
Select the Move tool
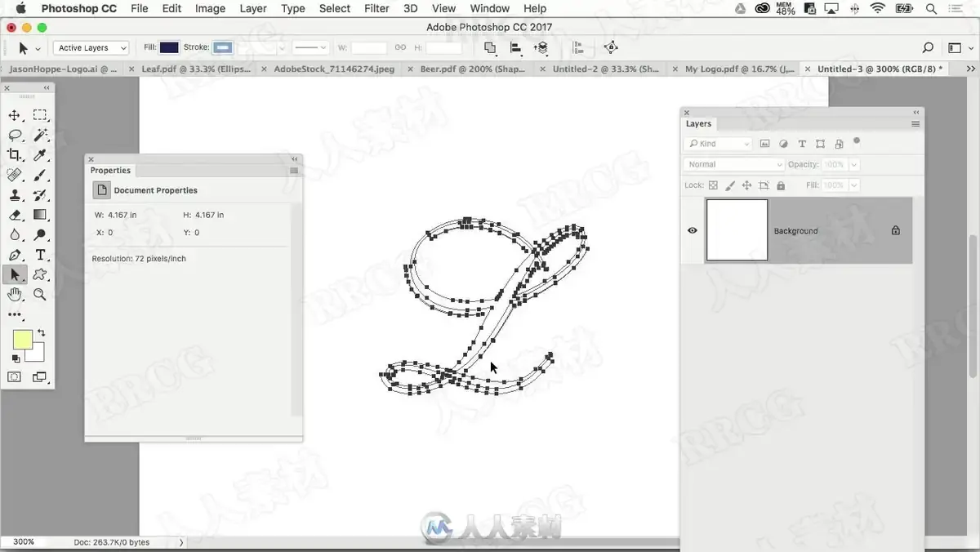pos(15,115)
